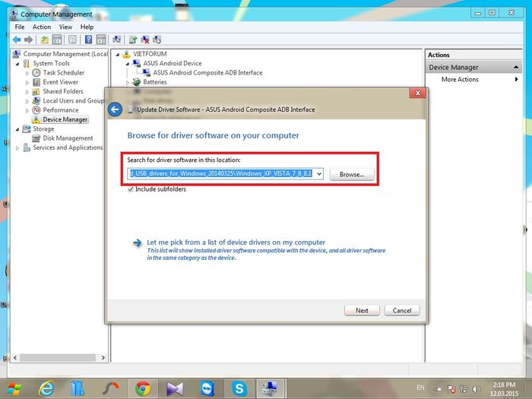Click the console tree horizontal scrollbar track
This screenshot has width=532, height=399.
point(57,358)
